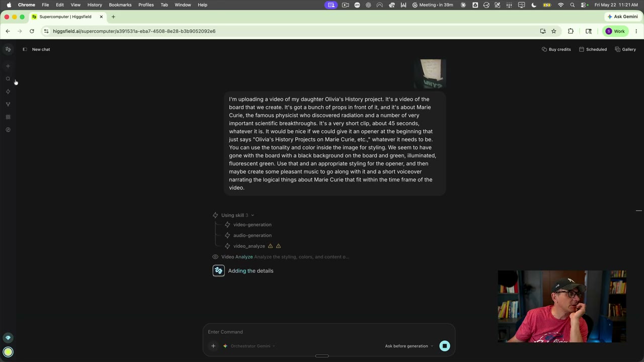Collapse the Using skill list
This screenshot has width=644, height=362.
tap(234, 215)
